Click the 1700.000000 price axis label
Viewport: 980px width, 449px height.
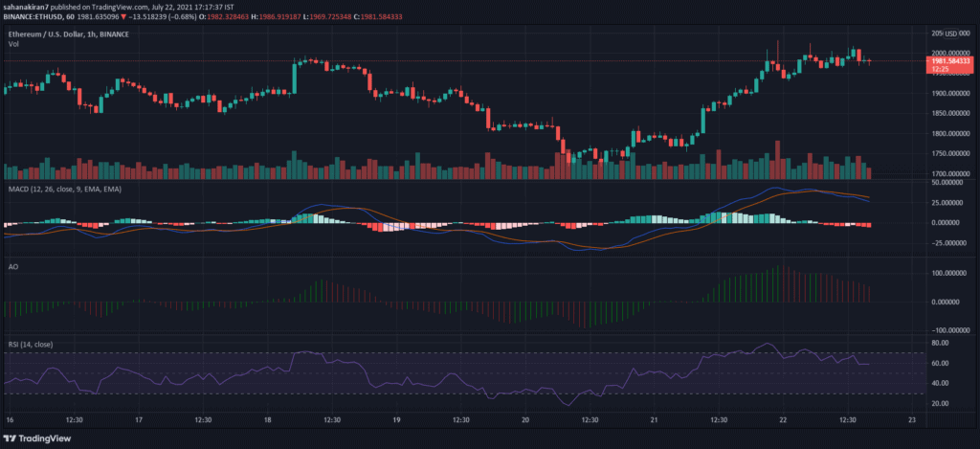(951, 174)
